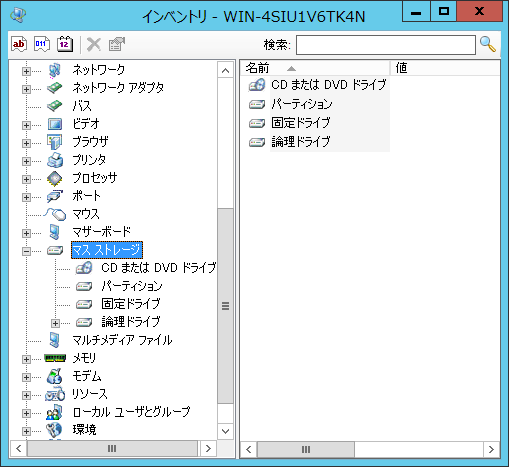Select the プリンタ printer icon in tree

click(x=55, y=160)
